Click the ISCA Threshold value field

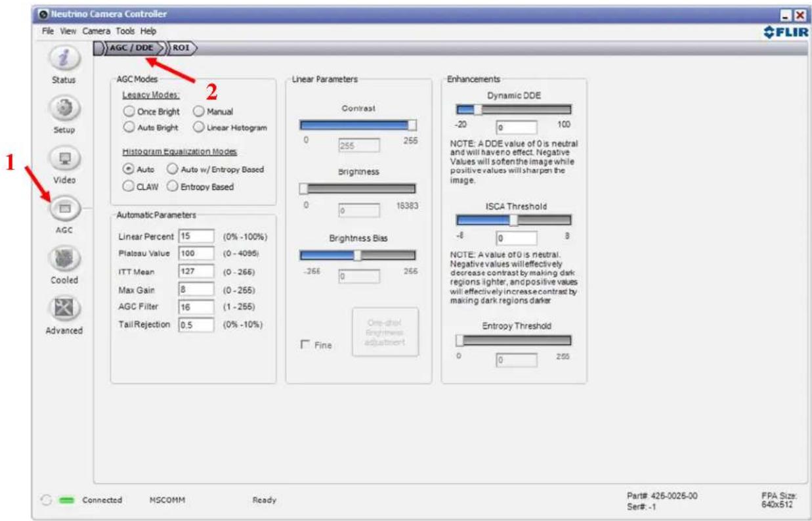516,238
